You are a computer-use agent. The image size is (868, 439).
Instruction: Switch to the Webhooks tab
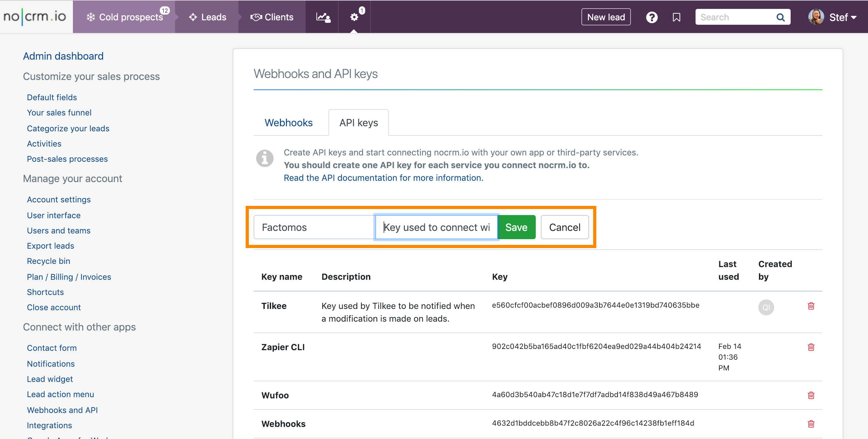tap(288, 123)
